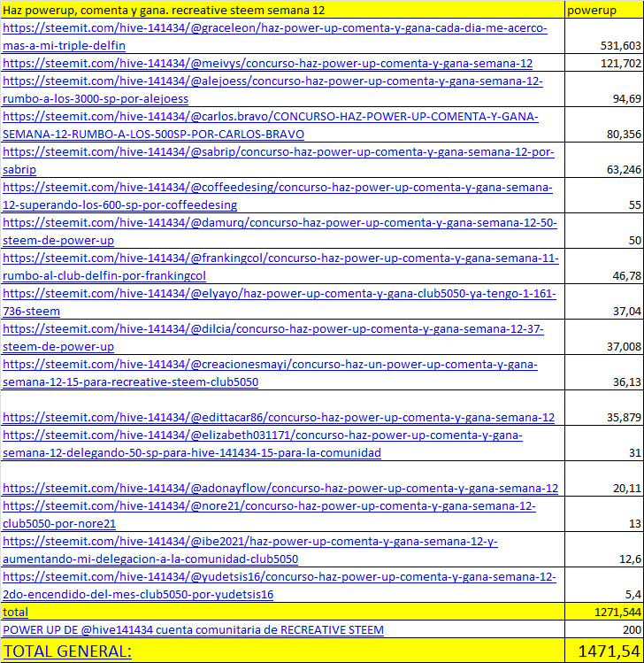The height and width of the screenshot is (663, 644).
Task: Select the total cell 1271,544
Action: pos(604,612)
